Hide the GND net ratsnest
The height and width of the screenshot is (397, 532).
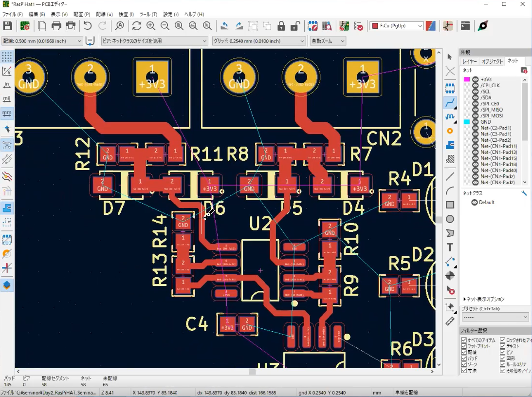476,122
